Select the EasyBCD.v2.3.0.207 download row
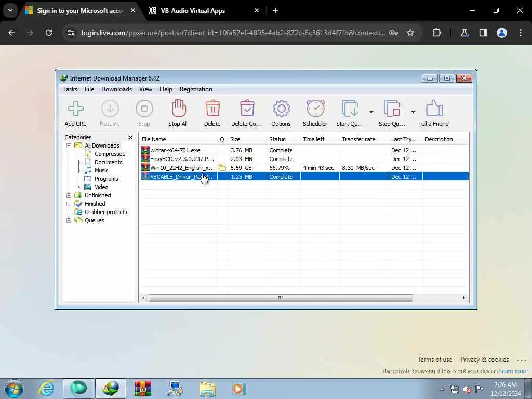 pos(304,159)
